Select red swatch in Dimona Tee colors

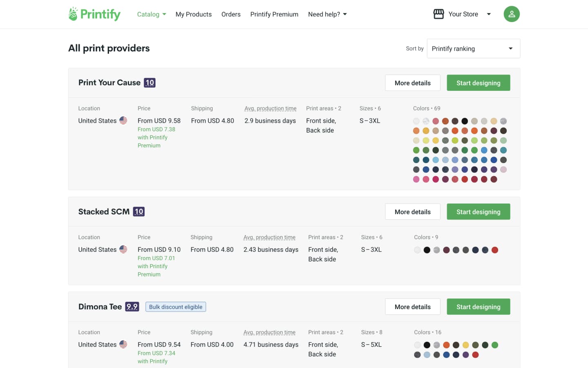(x=475, y=355)
